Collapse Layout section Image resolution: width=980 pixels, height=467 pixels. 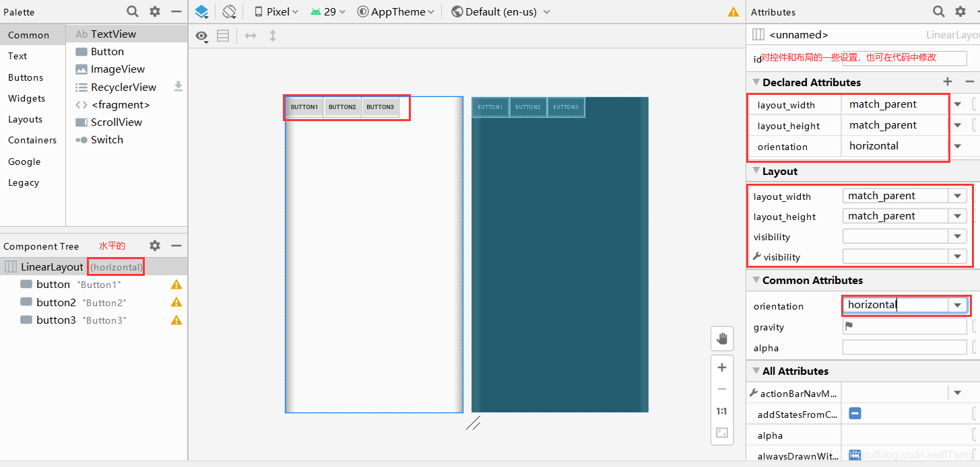click(x=756, y=171)
